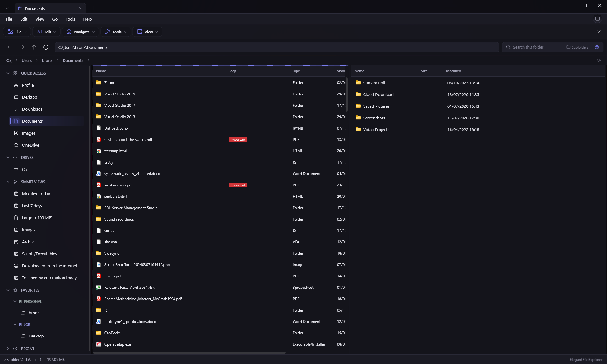
Task: Navigate up one folder level
Action: tap(34, 47)
